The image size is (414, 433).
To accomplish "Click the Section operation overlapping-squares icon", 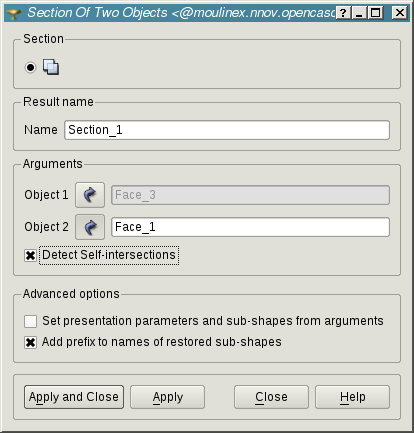I will pos(51,67).
